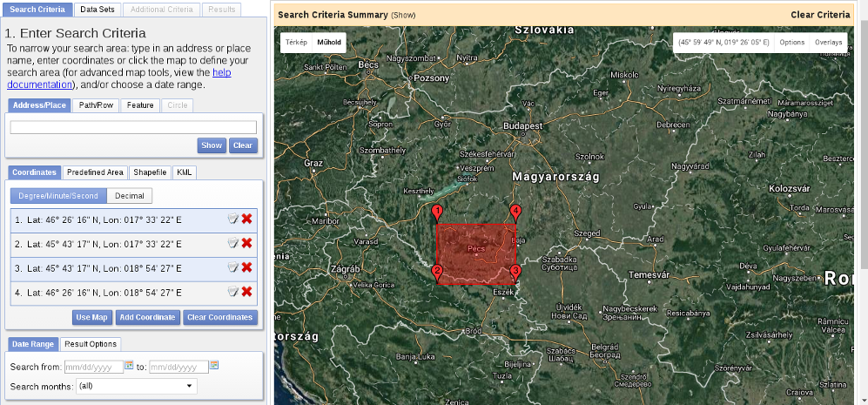Edit coordinate 4 using its pencil icon
Screen dimensions: 868x405
[233, 292]
